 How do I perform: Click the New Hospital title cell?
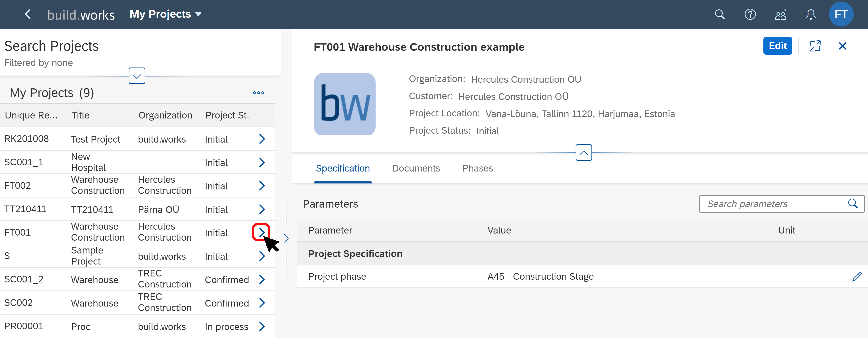[x=88, y=162]
